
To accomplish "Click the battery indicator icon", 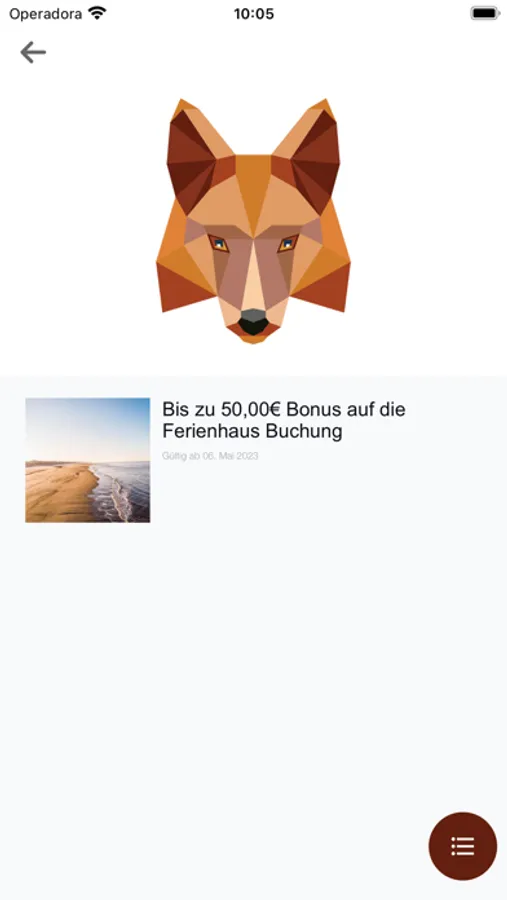I will (x=485, y=13).
